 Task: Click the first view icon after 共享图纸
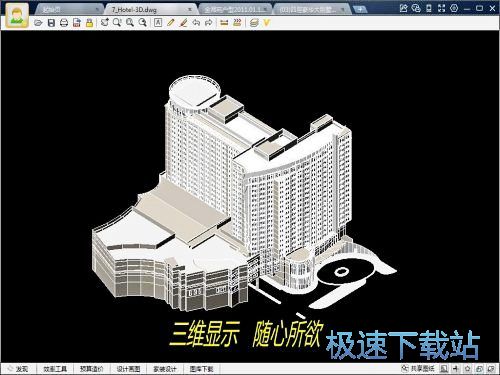(444, 369)
